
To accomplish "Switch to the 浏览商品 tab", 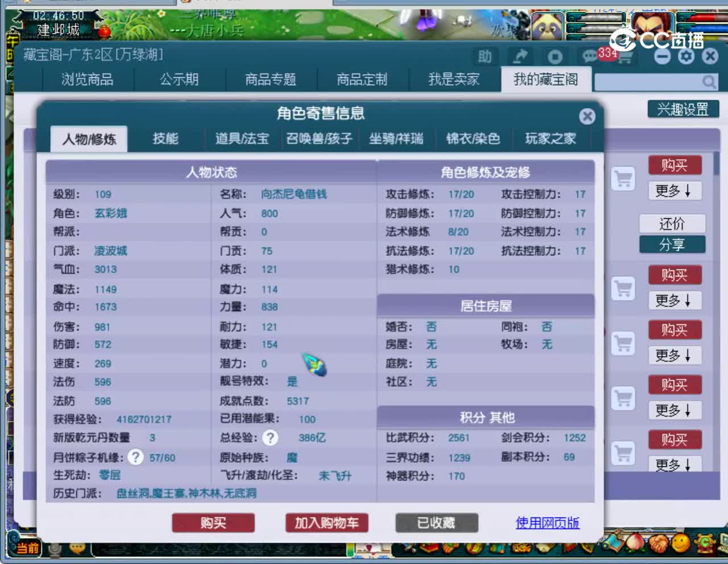I will (x=88, y=80).
